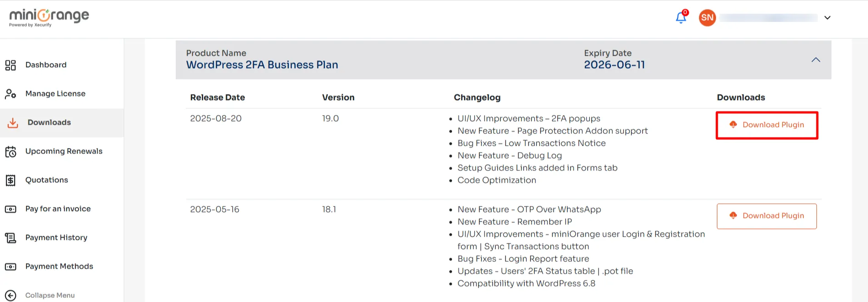
Task: Click the notification bell icon
Action: click(681, 18)
